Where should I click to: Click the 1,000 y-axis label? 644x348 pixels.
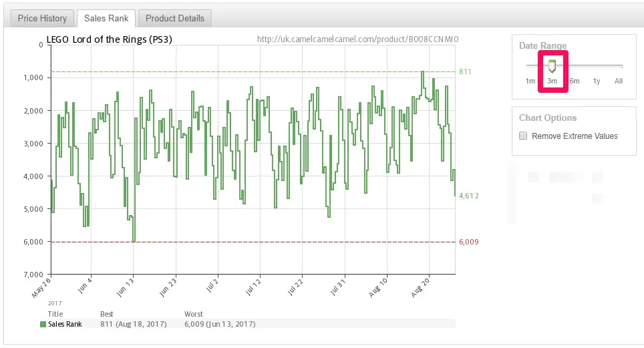pyautogui.click(x=33, y=77)
